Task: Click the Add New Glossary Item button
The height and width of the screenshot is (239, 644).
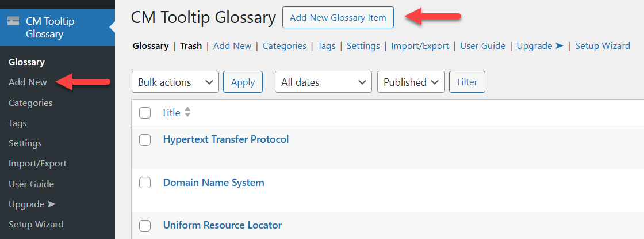Action: [x=338, y=18]
